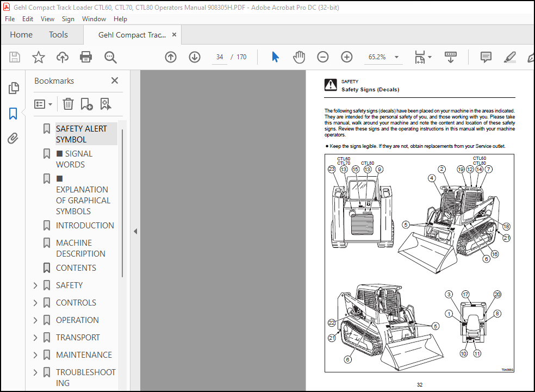This screenshot has height=392, width=535.
Task: Open the Help menu
Action: pos(120,19)
